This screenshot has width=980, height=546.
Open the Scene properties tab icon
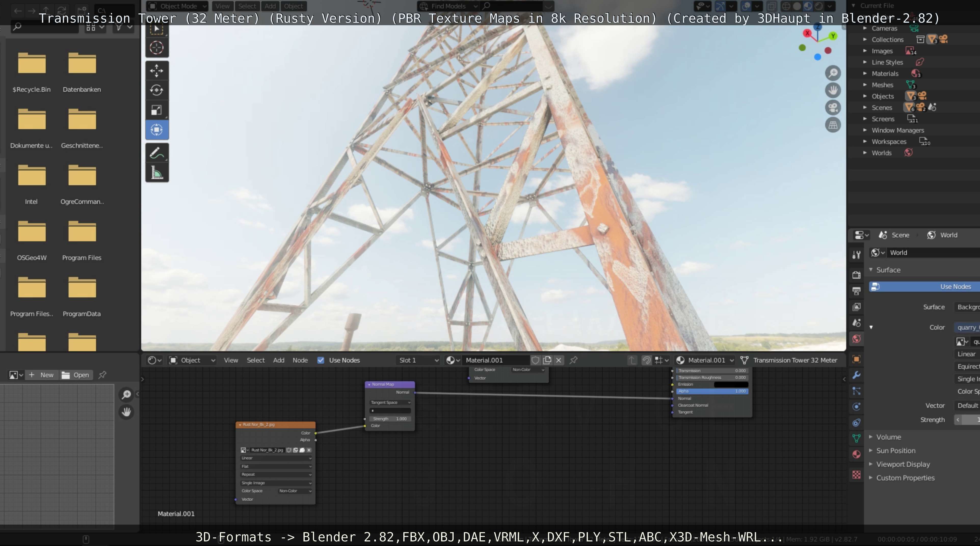click(x=856, y=323)
